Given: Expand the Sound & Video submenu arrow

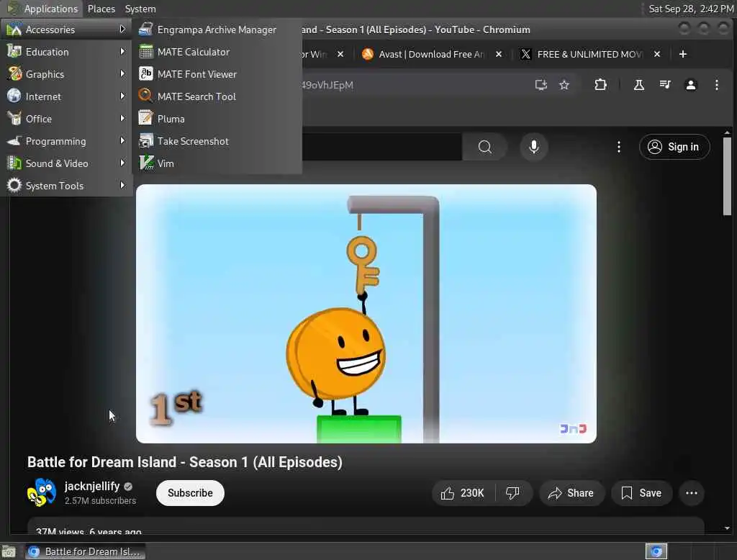Looking at the screenshot, I should click(x=122, y=163).
